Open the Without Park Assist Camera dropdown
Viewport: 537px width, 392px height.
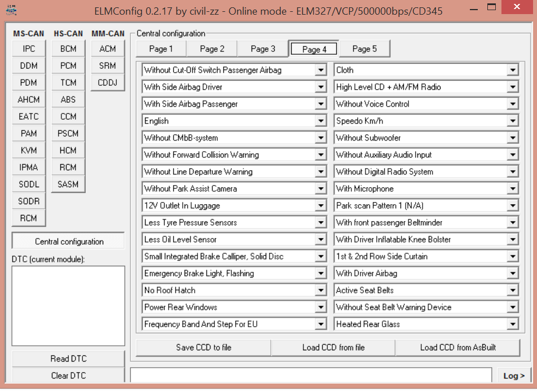tap(320, 189)
